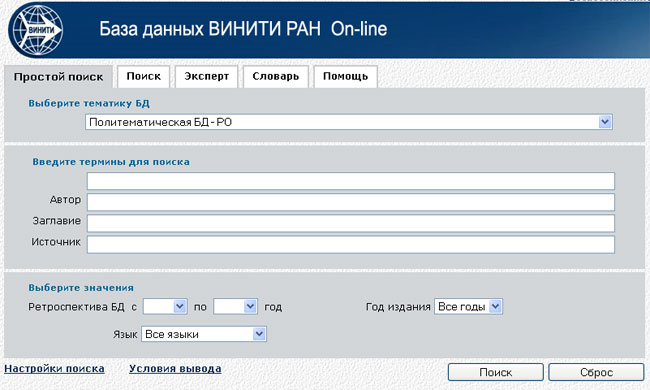The height and width of the screenshot is (390, 650).
Task: Expand the Год издания Все годы dropdown
Action: (x=468, y=307)
